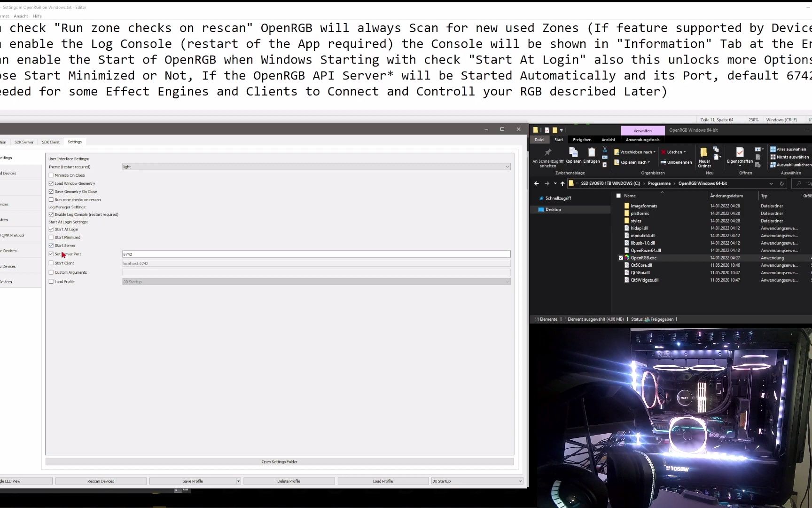Refresh the Explorer folder view

tap(782, 183)
